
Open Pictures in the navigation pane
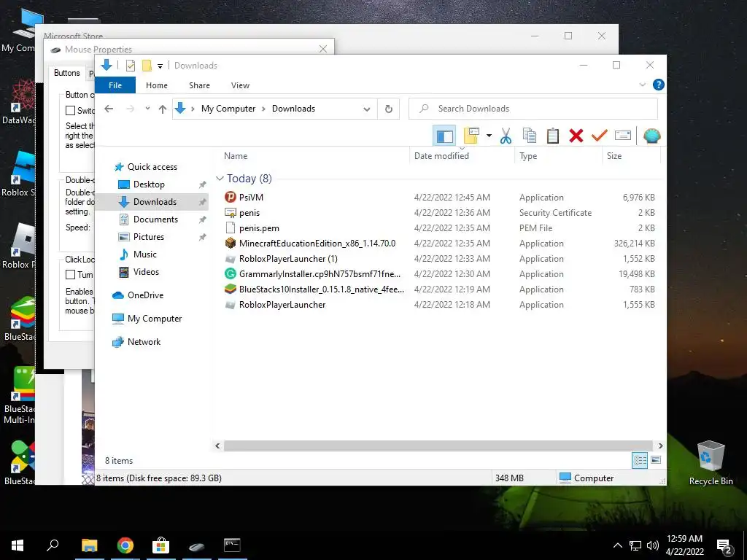pyautogui.click(x=141, y=237)
